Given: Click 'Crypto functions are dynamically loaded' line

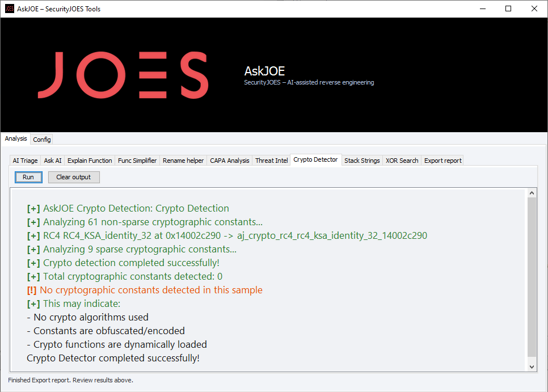Looking at the screenshot, I should click(x=117, y=344).
